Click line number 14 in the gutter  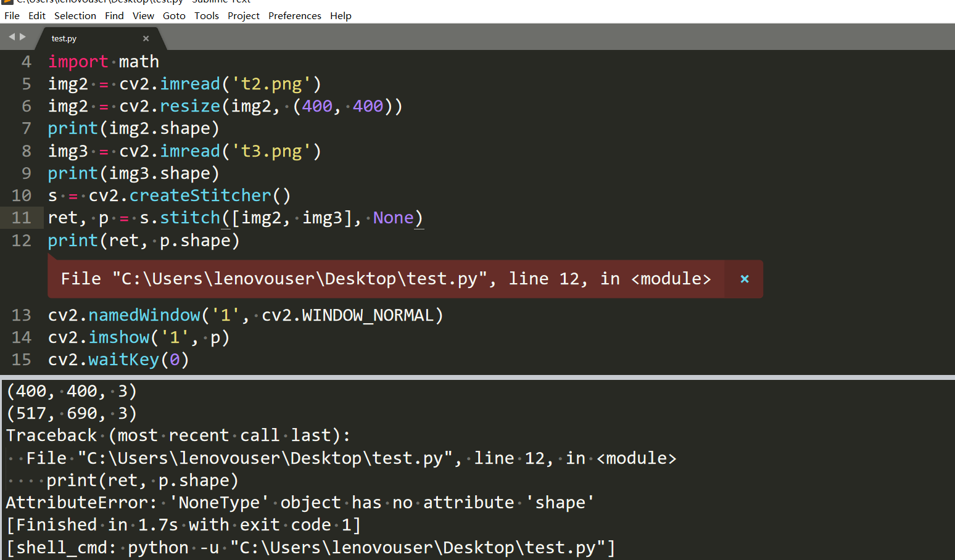21,337
